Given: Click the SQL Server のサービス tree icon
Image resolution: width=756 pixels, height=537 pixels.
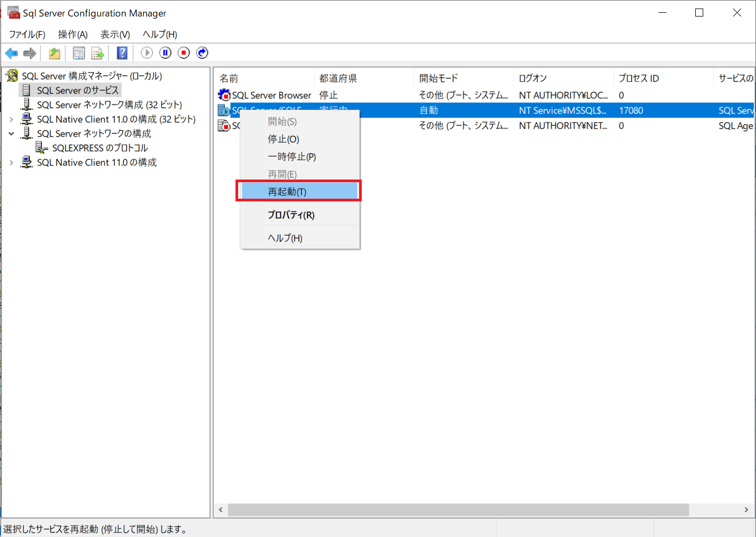Looking at the screenshot, I should tap(27, 90).
